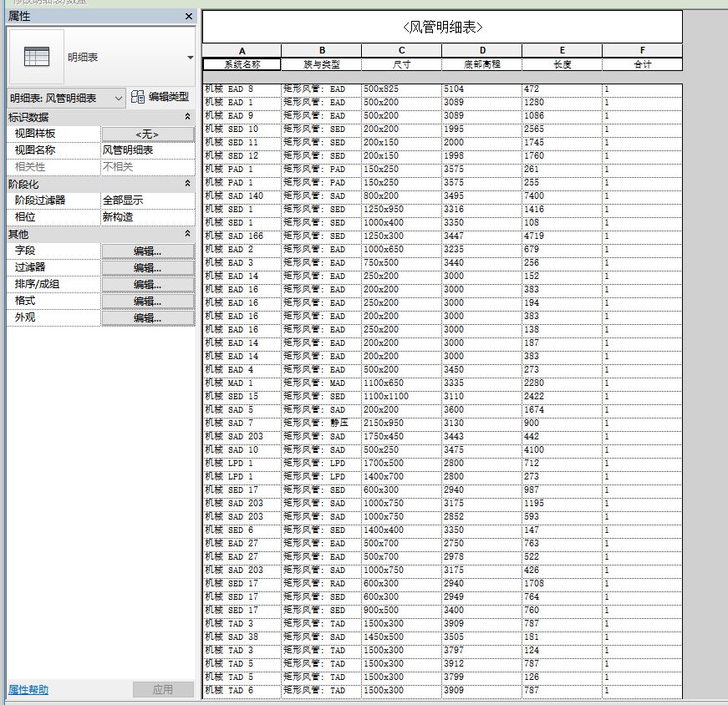Select the size cell 1400x700
This screenshot has width=728, height=705.
(x=401, y=477)
